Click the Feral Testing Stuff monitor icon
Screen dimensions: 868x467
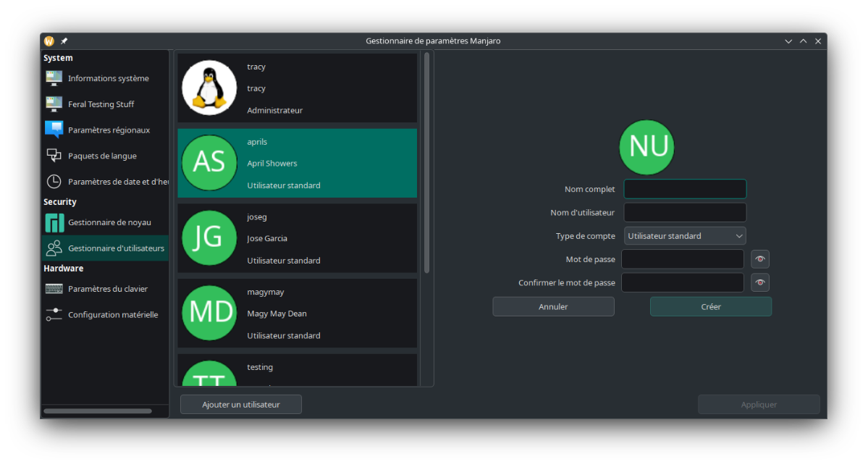(x=54, y=104)
